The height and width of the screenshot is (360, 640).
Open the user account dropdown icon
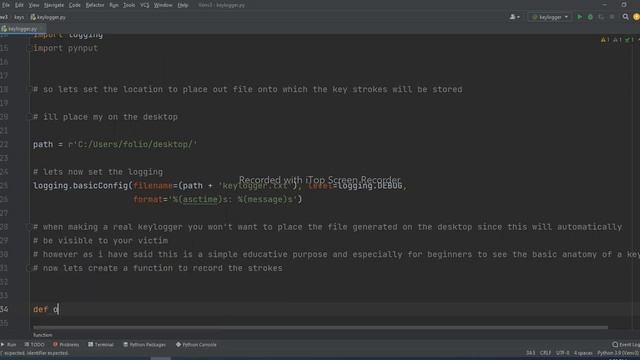tap(514, 17)
